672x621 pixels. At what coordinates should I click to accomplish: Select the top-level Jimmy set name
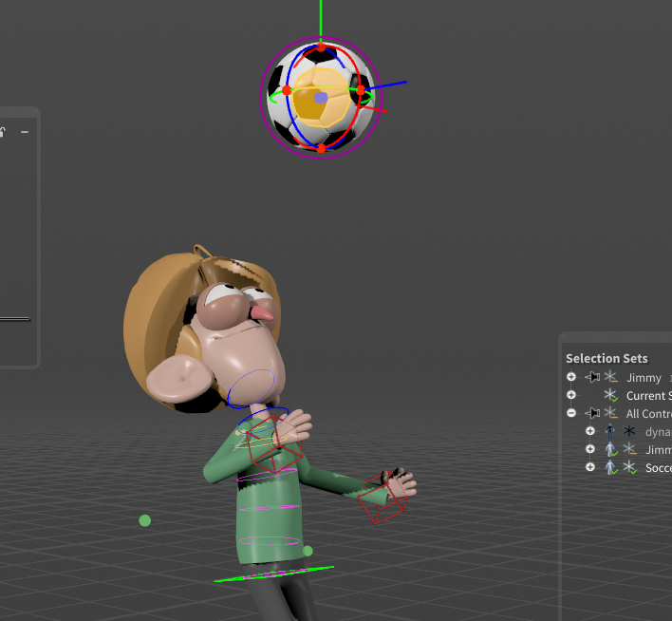click(x=644, y=378)
